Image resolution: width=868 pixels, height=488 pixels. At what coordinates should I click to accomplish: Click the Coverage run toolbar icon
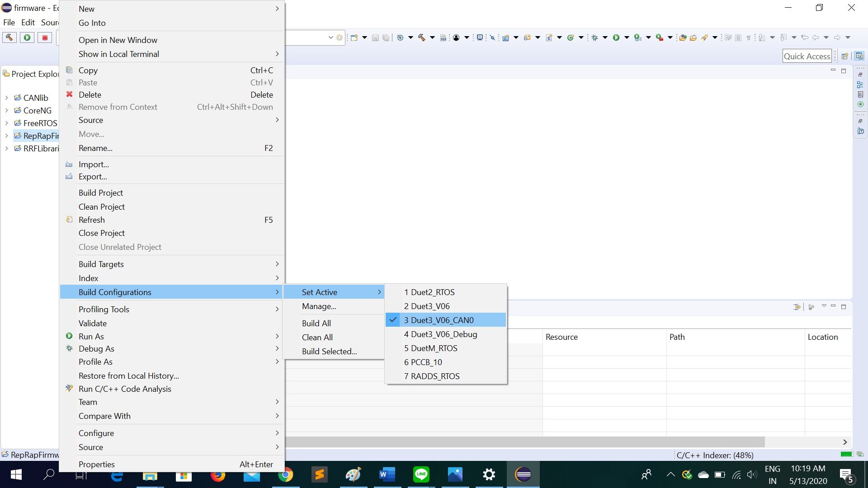[637, 38]
